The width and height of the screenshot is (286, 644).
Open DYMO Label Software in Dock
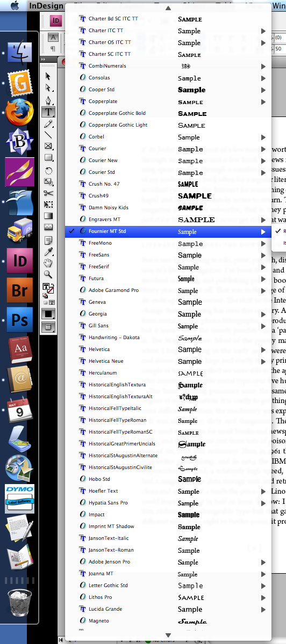click(x=19, y=499)
